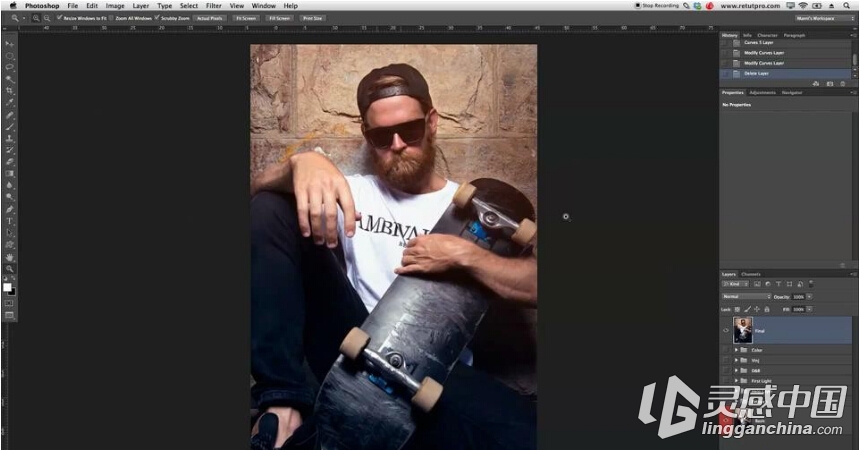Select the Move tool

[9, 44]
